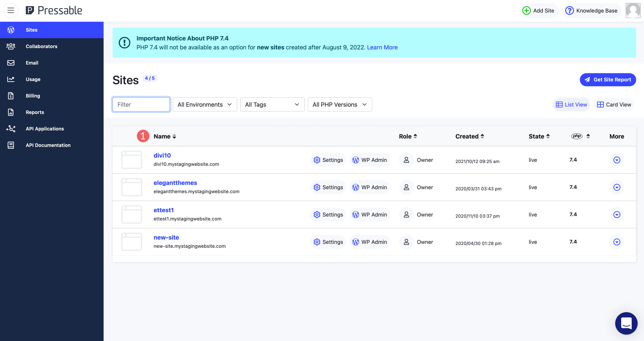This screenshot has height=341, width=644.
Task: Expand the All Tags dropdown filter
Action: [x=272, y=104]
